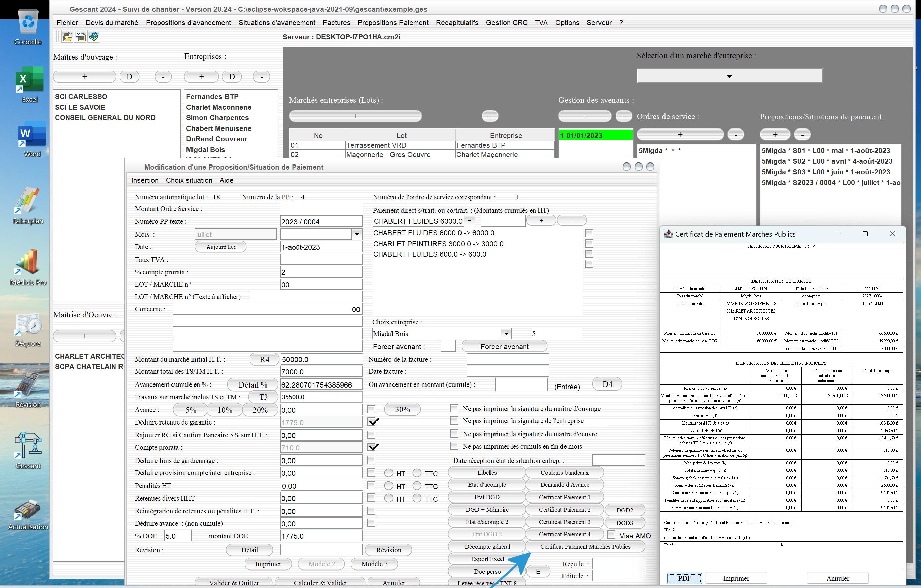Expand the Sélection d'un marché d'entreprise dropdown
Image resolution: width=921 pixels, height=588 pixels.
pos(729,76)
